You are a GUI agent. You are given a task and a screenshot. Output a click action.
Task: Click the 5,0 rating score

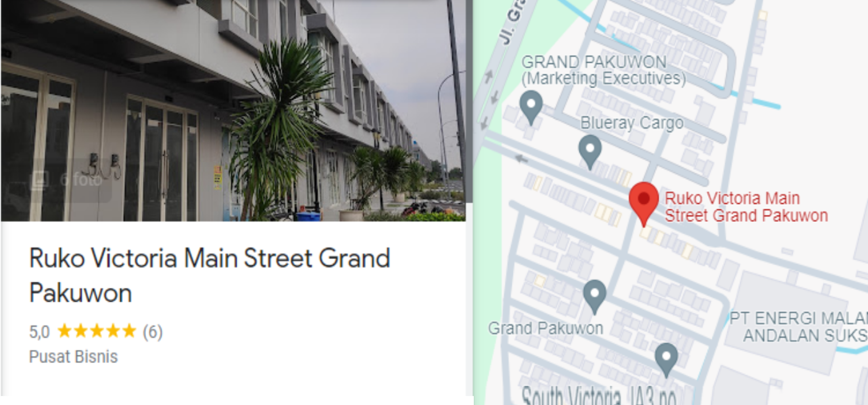[39, 332]
